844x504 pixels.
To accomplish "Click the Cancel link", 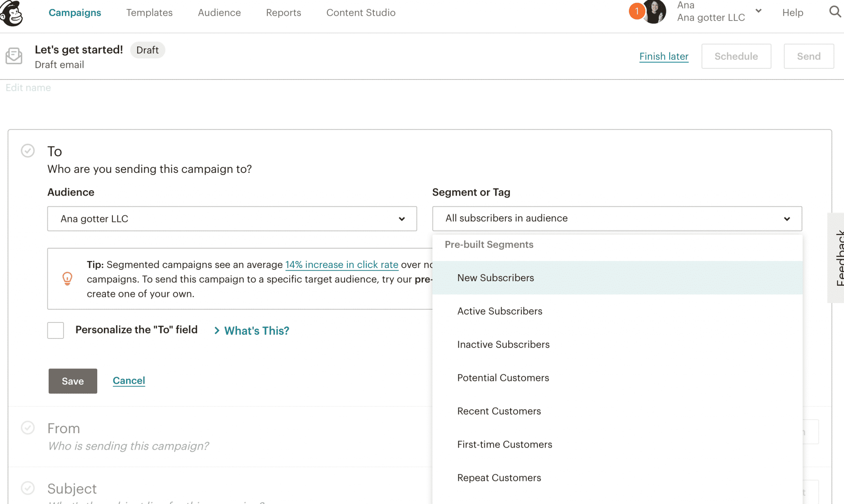I will (x=129, y=380).
